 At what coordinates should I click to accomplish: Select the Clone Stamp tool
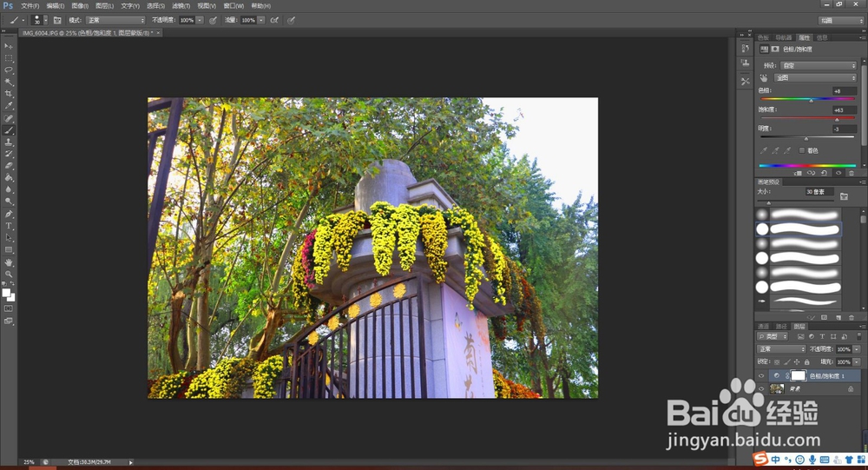click(9, 142)
